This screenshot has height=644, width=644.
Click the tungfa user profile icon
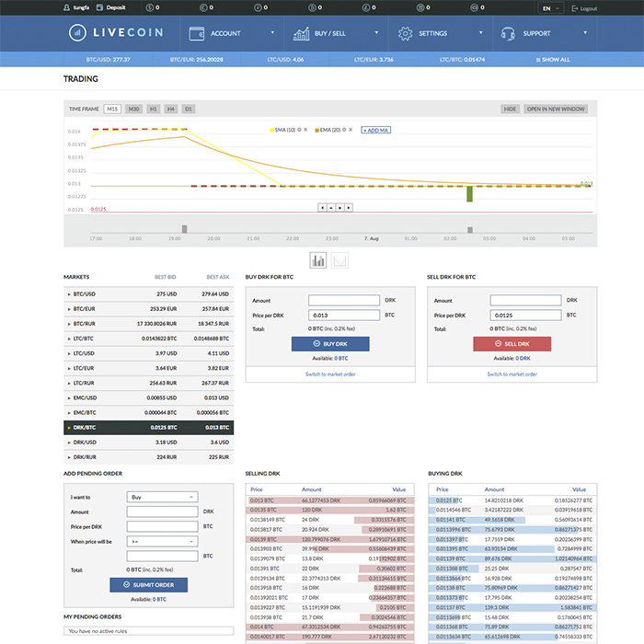click(x=66, y=7)
